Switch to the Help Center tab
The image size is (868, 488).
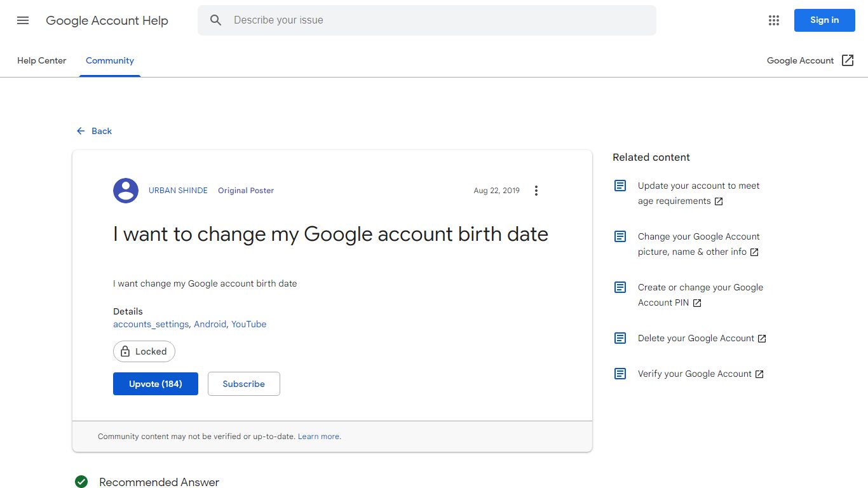[42, 60]
